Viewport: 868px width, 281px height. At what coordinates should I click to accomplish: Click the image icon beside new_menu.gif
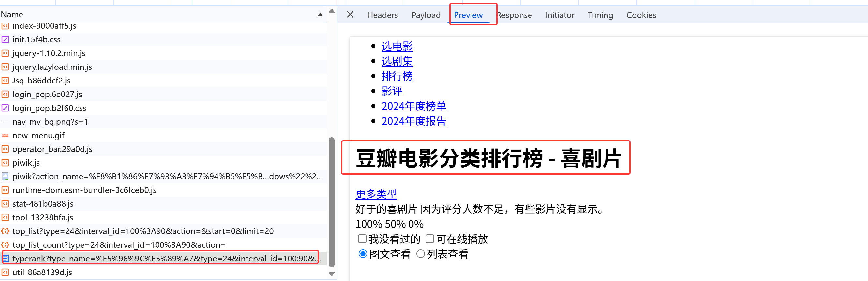click(x=5, y=135)
